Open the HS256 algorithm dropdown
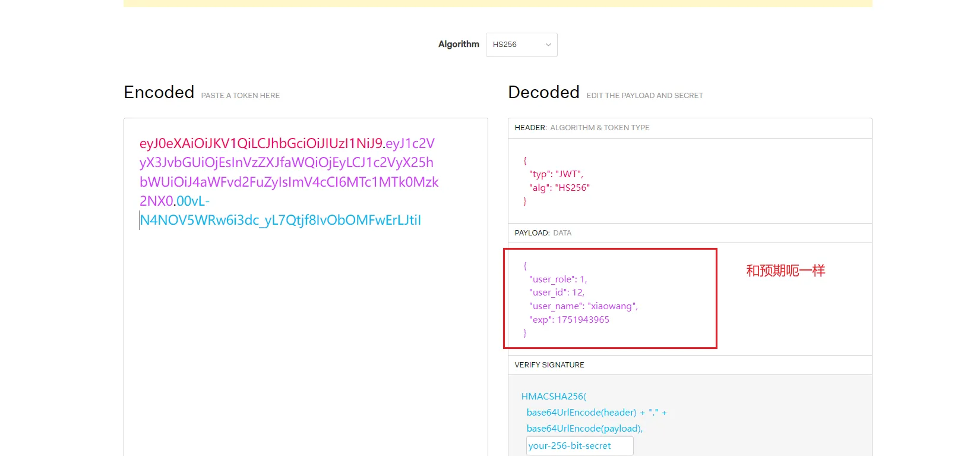 point(520,45)
